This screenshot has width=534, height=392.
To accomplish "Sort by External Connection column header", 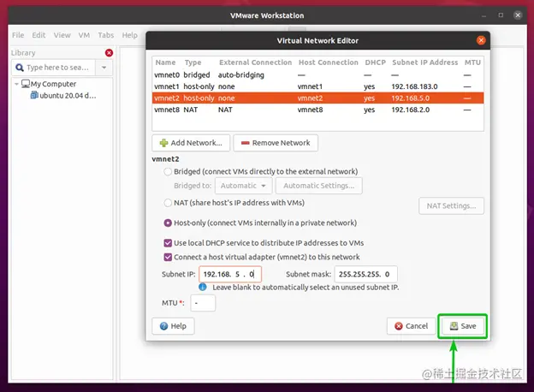I will [x=255, y=62].
